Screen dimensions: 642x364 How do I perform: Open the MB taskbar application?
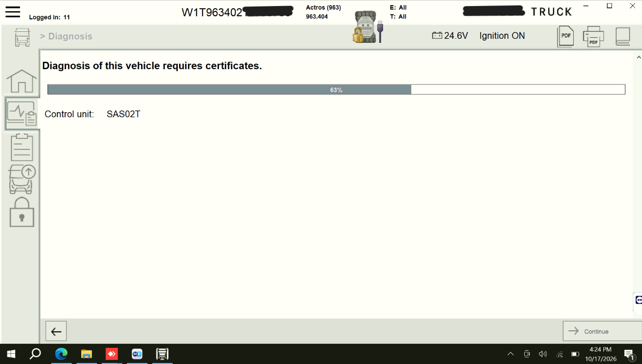point(137,354)
